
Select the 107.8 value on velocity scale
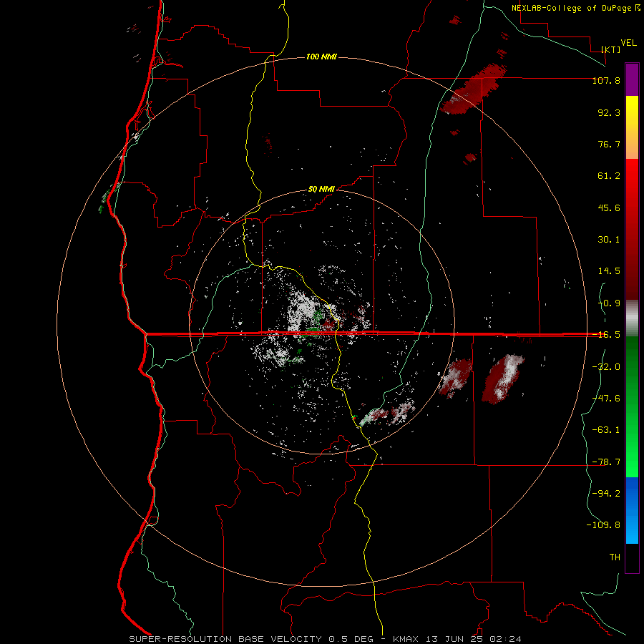coord(606,80)
